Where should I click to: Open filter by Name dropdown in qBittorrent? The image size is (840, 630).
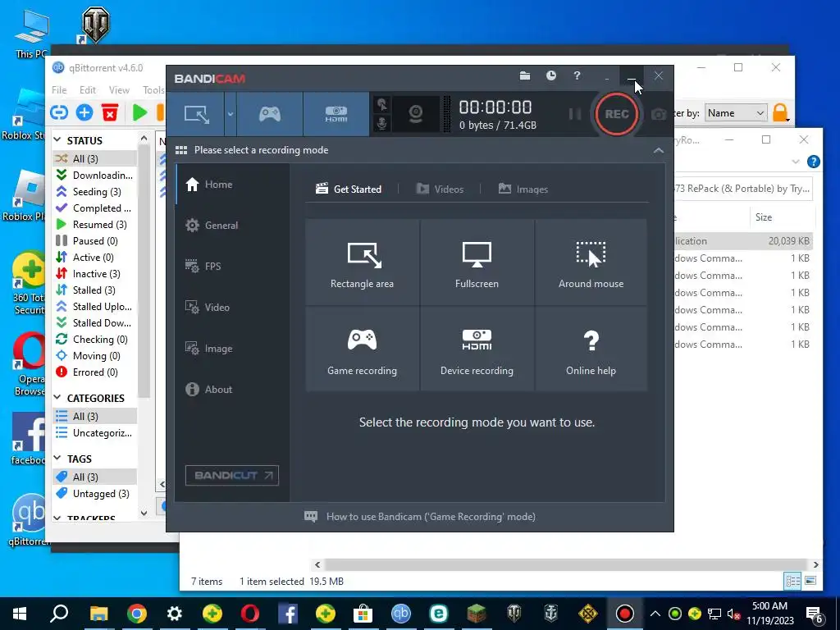tap(736, 113)
